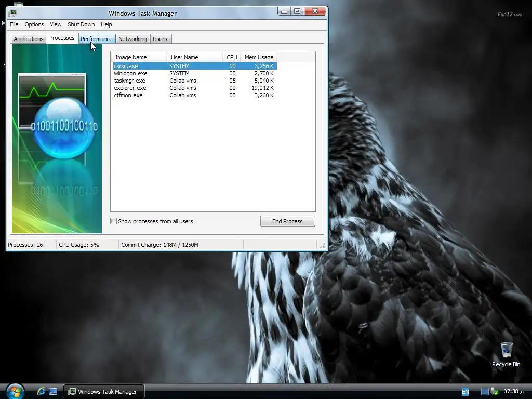Click the Task Manager side artwork
The image size is (532, 399).
click(57, 139)
